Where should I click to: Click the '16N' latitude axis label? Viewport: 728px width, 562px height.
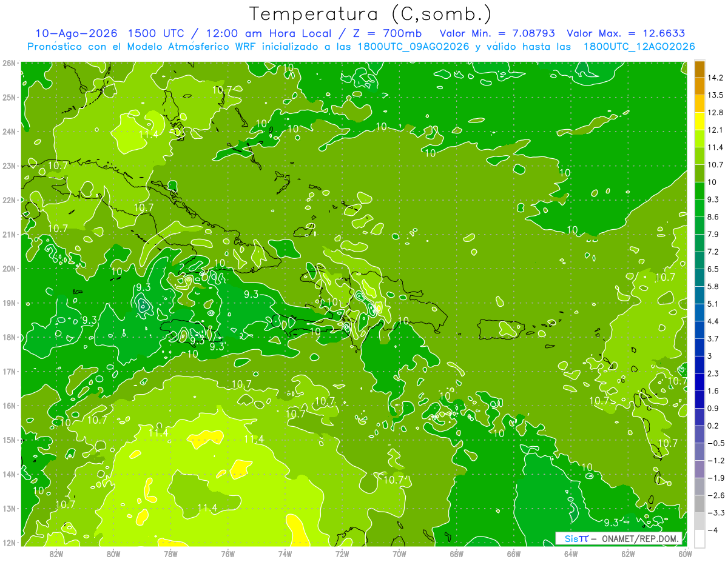pos(8,406)
